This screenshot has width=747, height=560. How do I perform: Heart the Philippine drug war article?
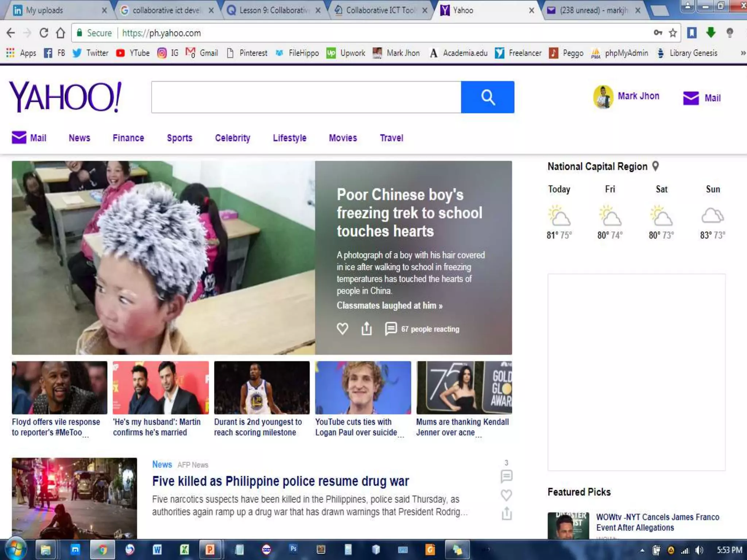[506, 495]
